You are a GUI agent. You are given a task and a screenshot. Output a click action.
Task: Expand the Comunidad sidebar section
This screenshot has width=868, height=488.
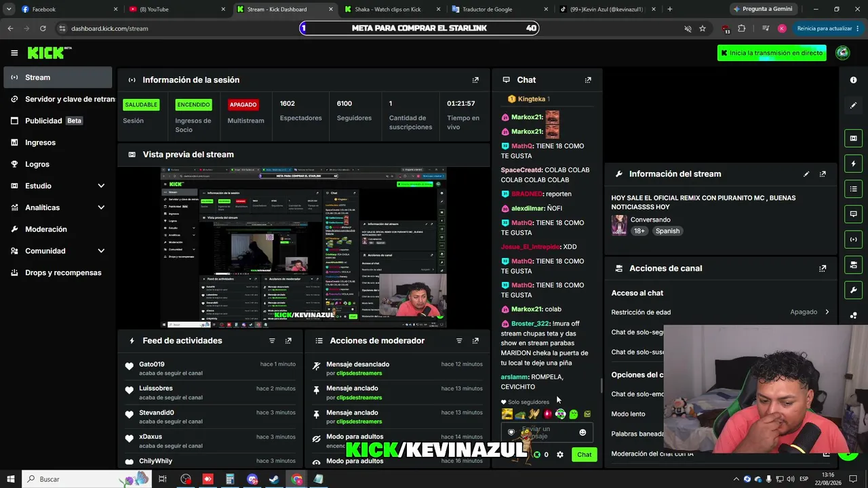click(101, 251)
